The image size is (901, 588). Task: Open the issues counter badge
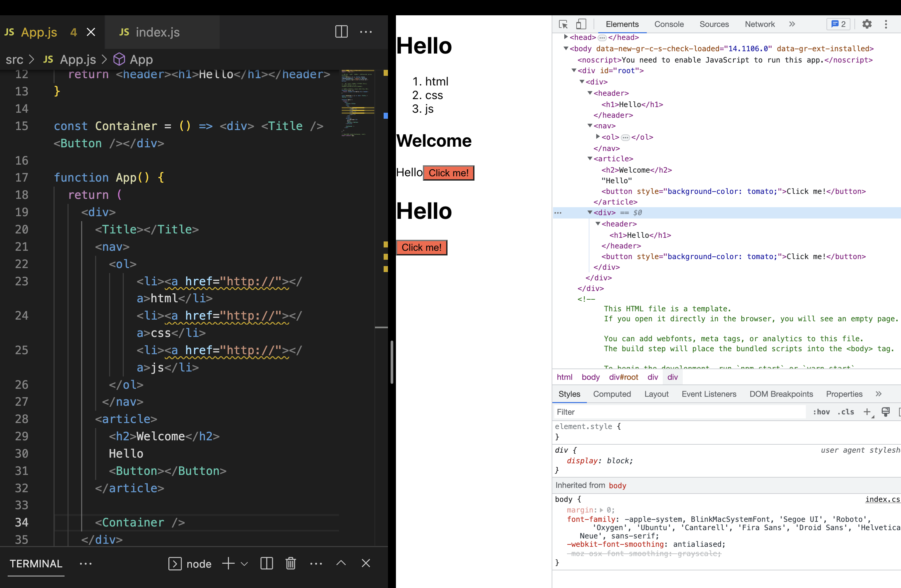(838, 24)
